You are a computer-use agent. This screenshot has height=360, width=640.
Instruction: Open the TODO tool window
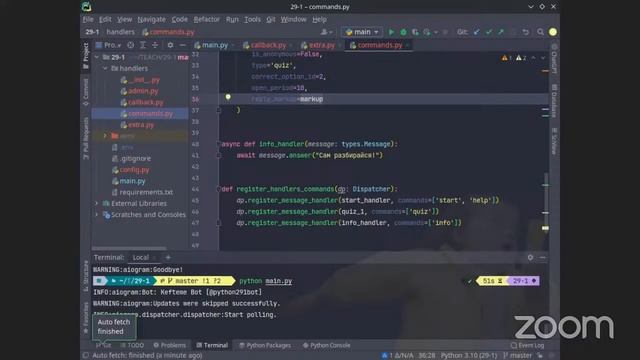click(x=132, y=345)
